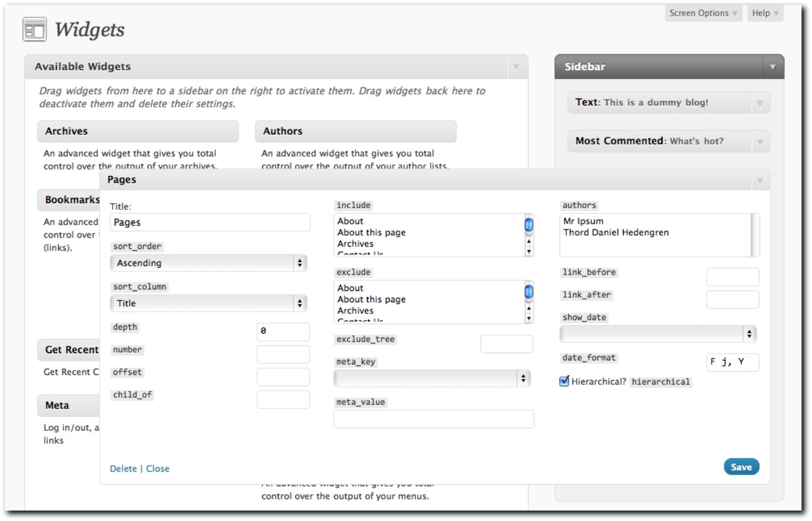Click the child_of input field

(283, 399)
